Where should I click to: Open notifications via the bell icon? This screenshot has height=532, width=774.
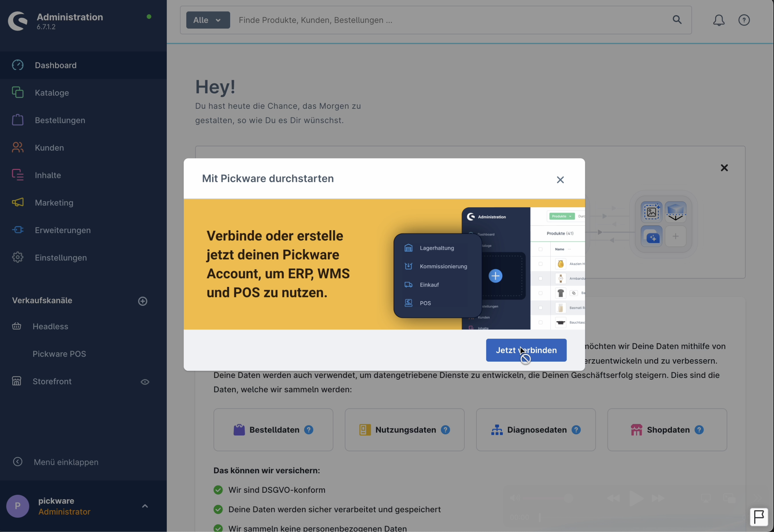pos(719,20)
